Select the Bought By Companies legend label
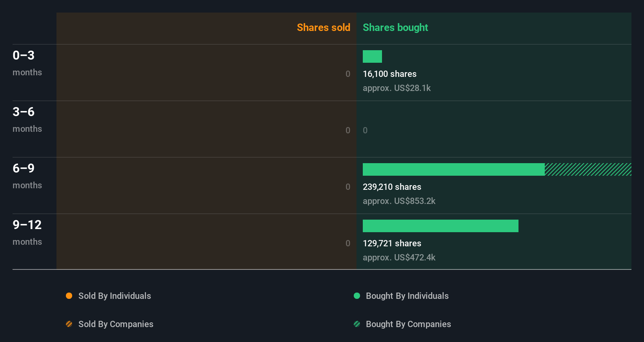 click(x=408, y=324)
